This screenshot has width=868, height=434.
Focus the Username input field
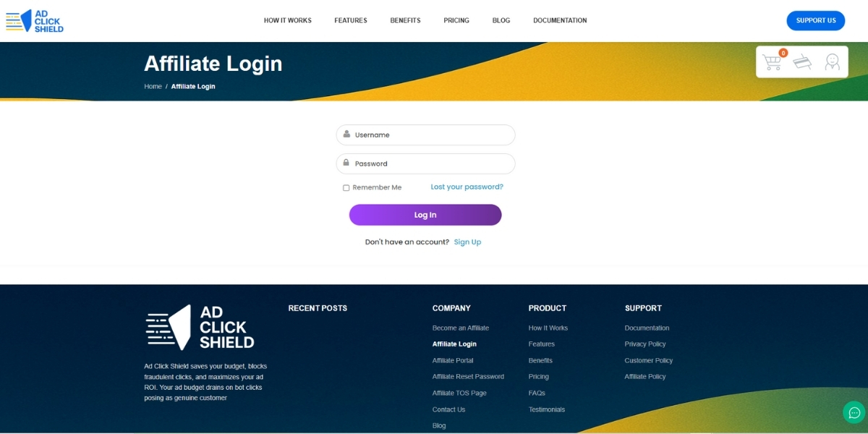click(425, 135)
